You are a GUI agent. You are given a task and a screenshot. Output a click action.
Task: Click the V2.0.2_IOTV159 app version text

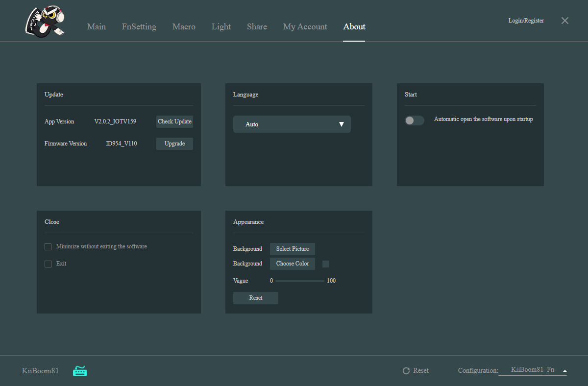(115, 121)
